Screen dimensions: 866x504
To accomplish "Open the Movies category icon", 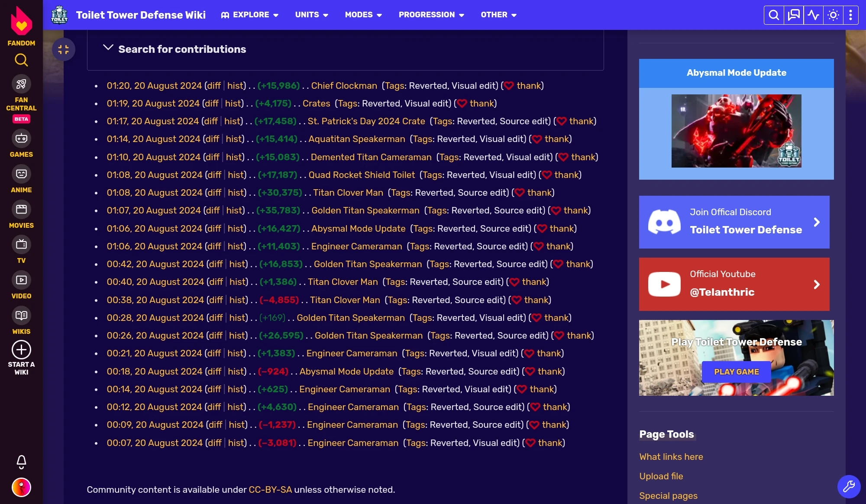I will click(21, 210).
